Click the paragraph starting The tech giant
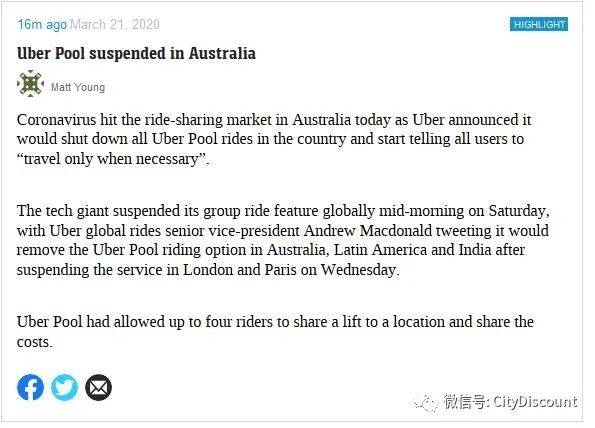The height and width of the screenshot is (428, 595). coord(283,240)
